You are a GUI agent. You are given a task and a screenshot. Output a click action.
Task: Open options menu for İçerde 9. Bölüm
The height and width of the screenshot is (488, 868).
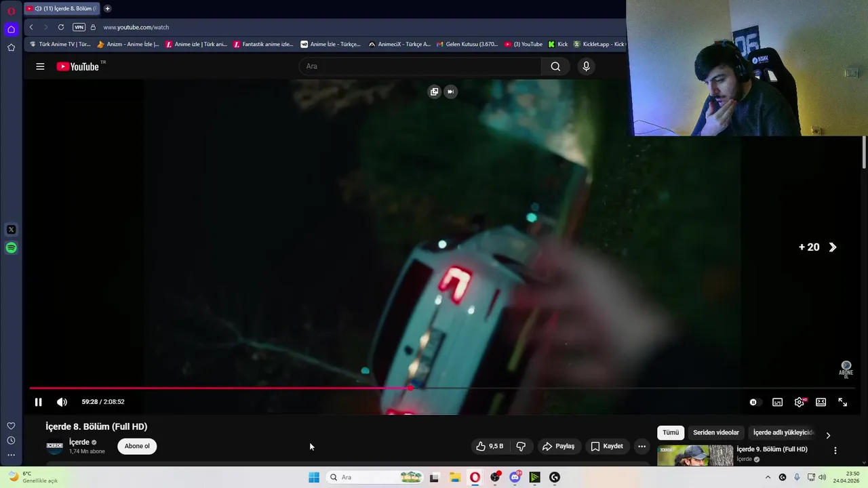[x=835, y=450]
